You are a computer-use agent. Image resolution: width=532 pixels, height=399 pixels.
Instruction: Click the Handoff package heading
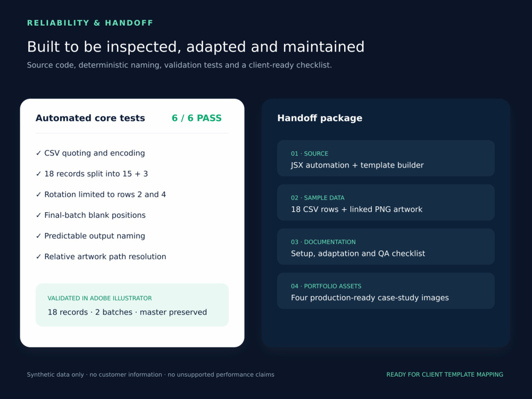320,118
